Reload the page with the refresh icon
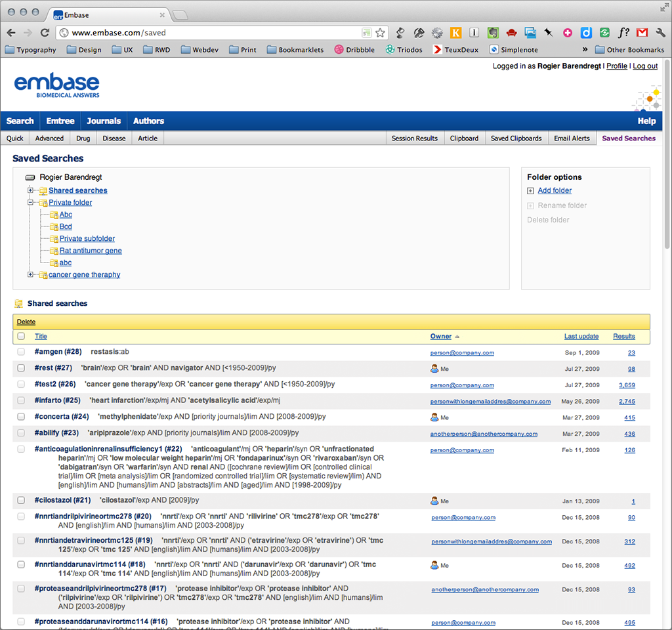The height and width of the screenshot is (630, 672). point(45,33)
